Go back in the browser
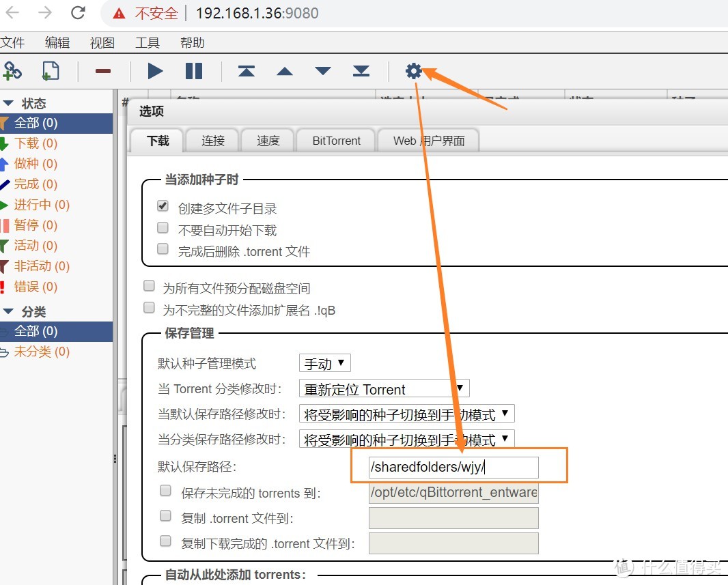Screen dimensions: 728x585 12,12
